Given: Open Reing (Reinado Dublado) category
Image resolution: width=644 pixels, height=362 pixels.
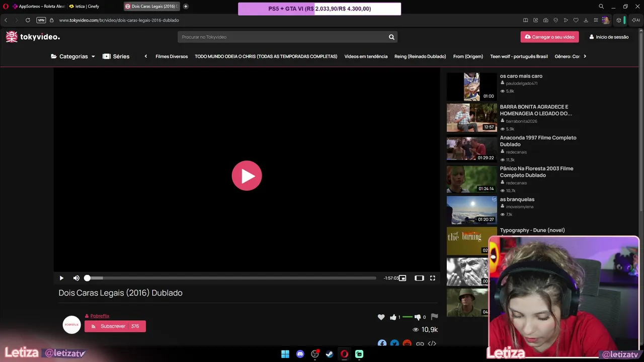Looking at the screenshot, I should point(420,56).
